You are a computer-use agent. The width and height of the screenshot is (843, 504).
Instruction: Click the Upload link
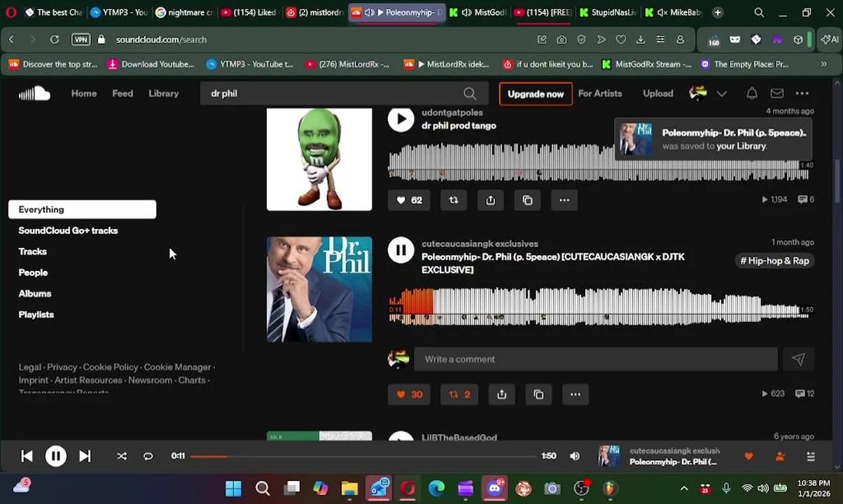tap(658, 93)
